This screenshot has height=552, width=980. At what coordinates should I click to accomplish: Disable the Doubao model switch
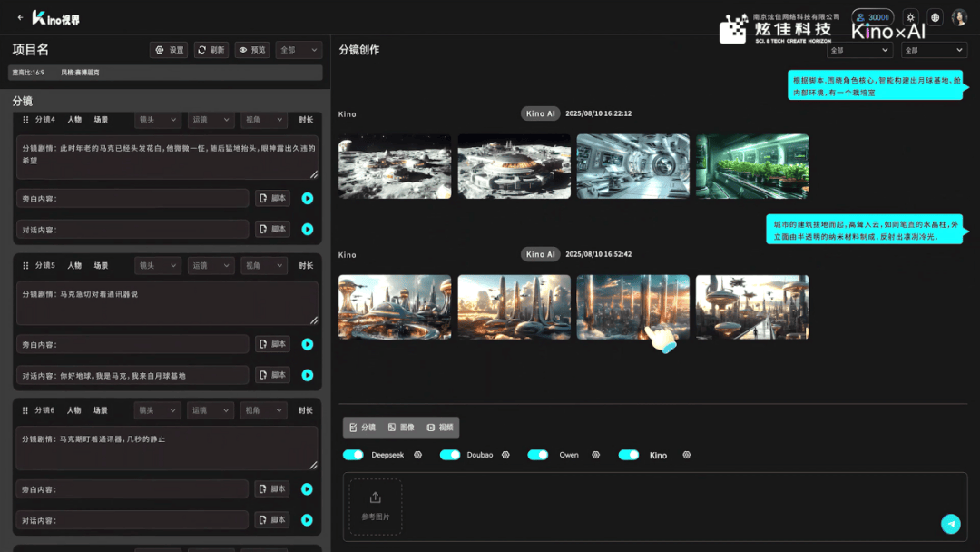click(x=450, y=455)
